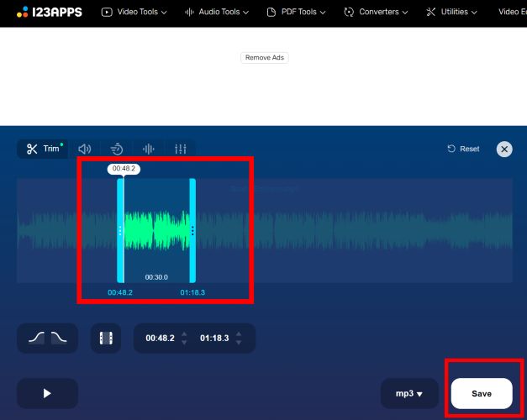Open the Pitch waveform tool icon
The image size is (527, 420).
click(148, 149)
